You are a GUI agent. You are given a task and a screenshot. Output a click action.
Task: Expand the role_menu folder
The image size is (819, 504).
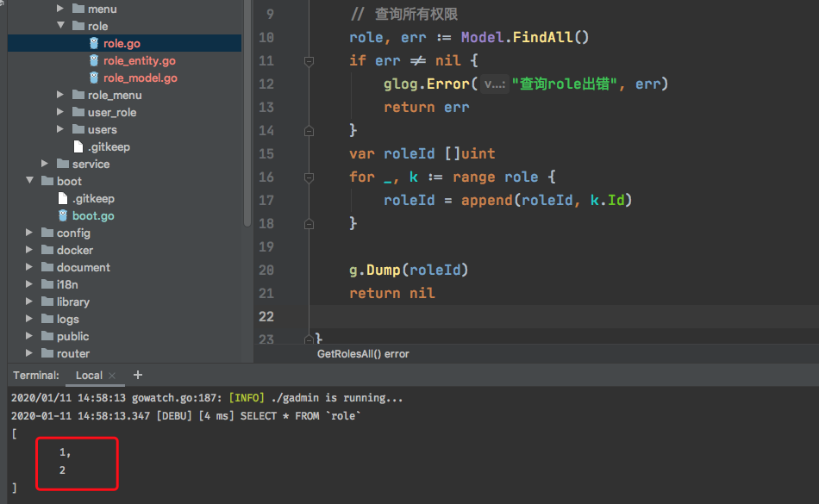pyautogui.click(x=60, y=95)
